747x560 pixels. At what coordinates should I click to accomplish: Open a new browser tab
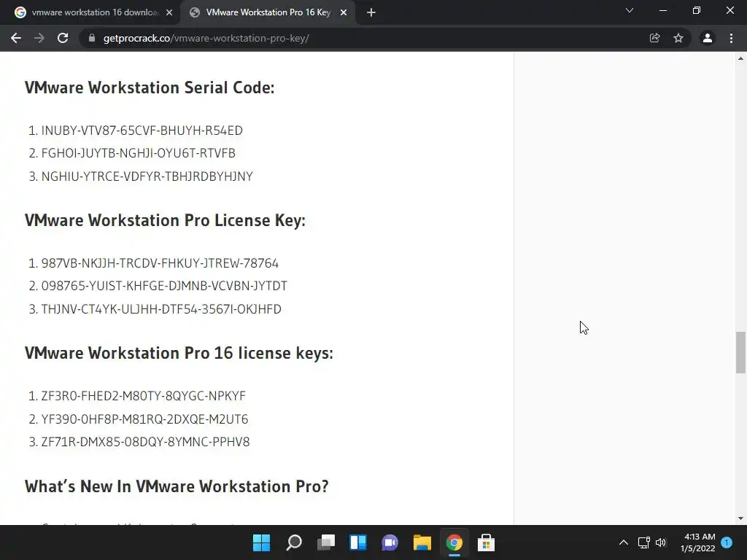371,13
